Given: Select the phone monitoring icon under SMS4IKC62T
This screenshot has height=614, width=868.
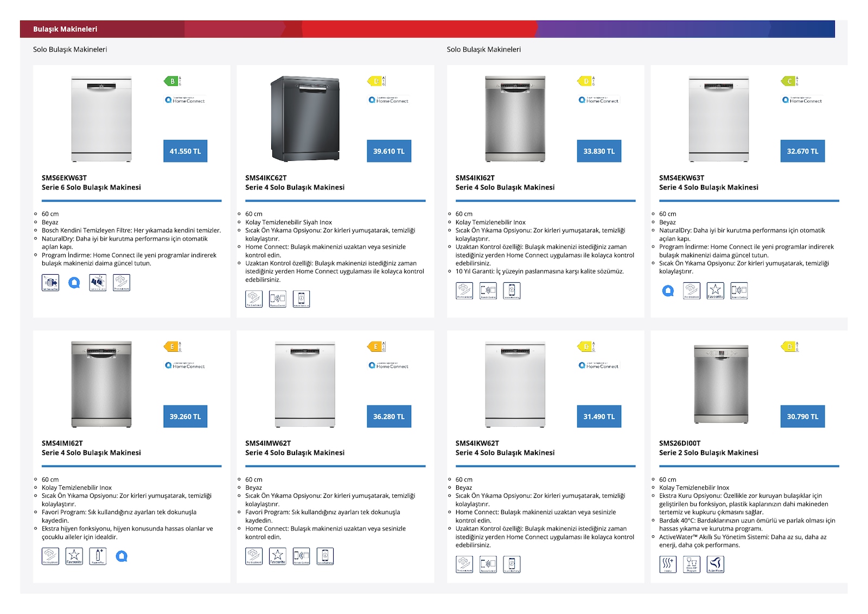Looking at the screenshot, I should [x=301, y=299].
